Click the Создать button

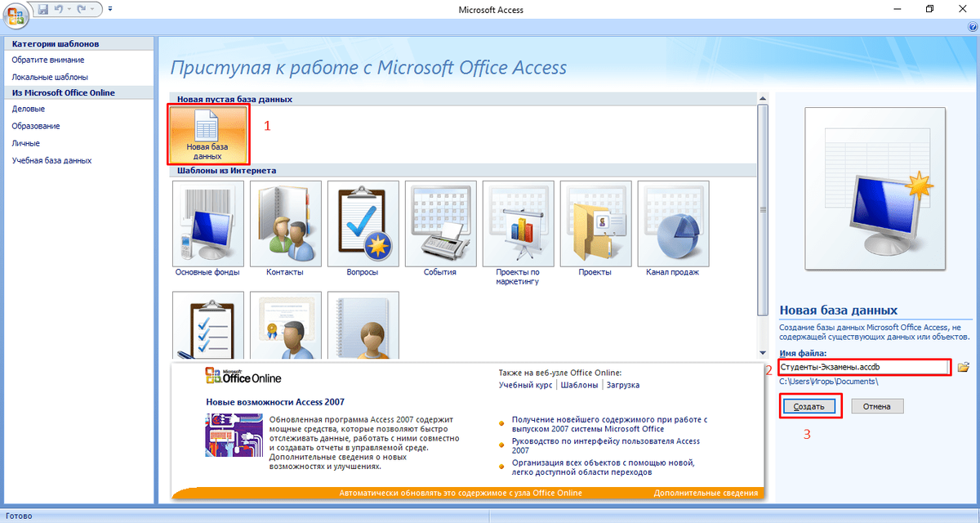pyautogui.click(x=810, y=406)
